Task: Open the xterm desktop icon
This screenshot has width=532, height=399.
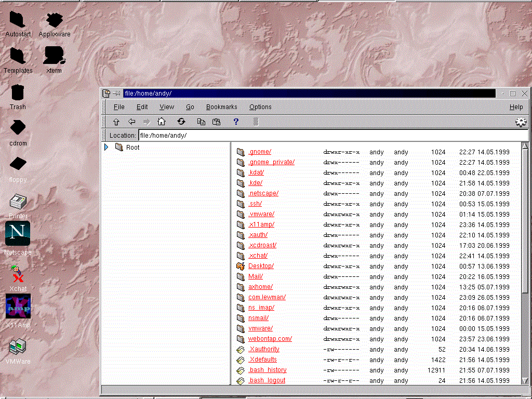Action: pyautogui.click(x=54, y=56)
